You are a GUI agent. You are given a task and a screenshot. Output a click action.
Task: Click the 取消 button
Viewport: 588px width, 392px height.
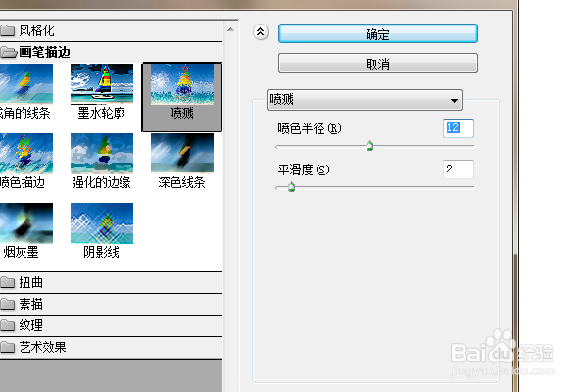[378, 63]
